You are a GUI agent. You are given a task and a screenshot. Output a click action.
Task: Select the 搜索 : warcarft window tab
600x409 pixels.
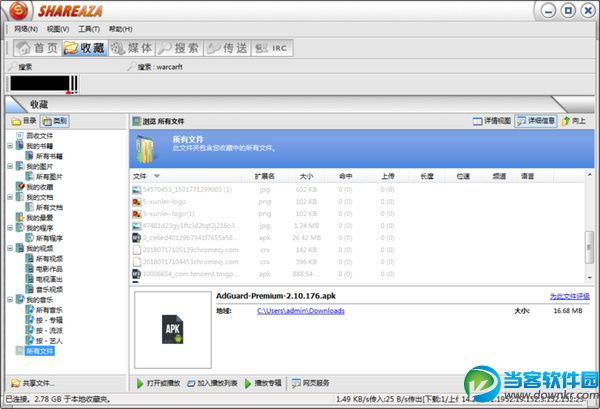[155, 67]
